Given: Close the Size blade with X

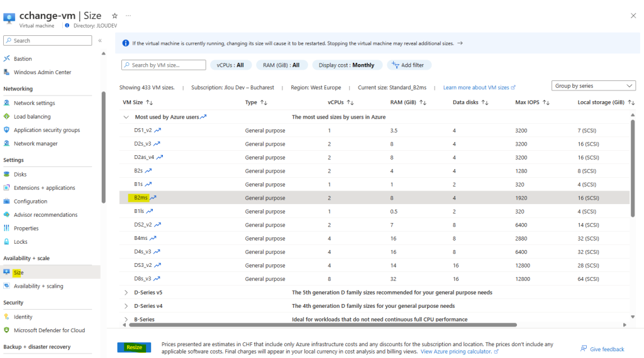Looking at the screenshot, I should pos(633,16).
